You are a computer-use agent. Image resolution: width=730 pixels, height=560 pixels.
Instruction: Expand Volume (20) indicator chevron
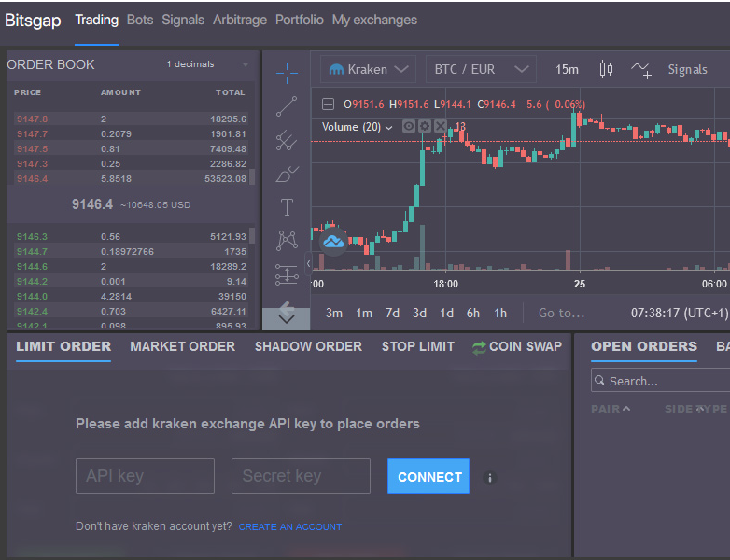click(x=388, y=128)
